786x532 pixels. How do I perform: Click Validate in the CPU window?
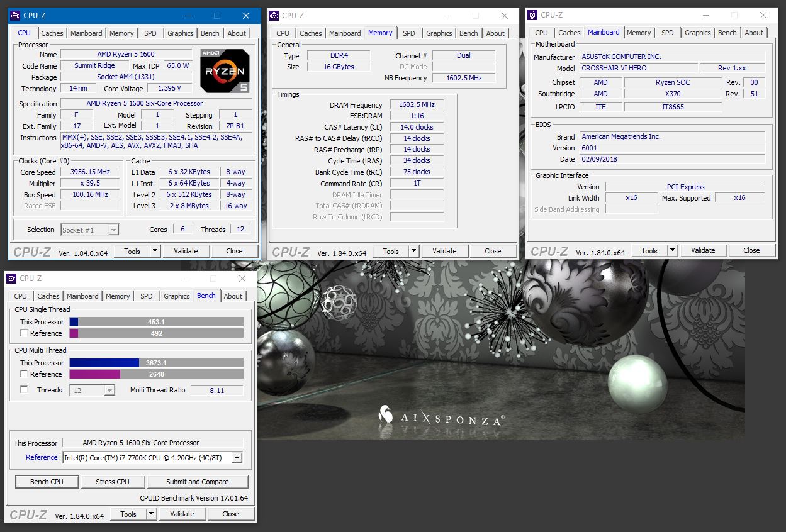point(186,251)
